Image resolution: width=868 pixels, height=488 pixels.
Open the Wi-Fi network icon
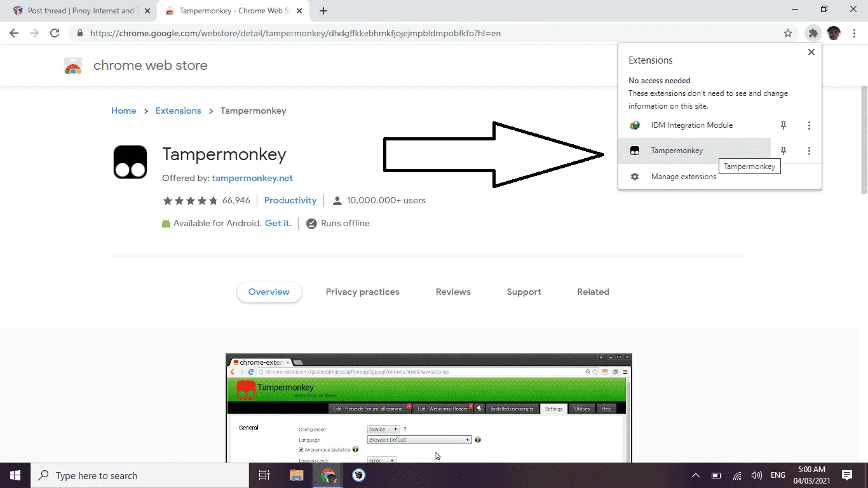(x=737, y=475)
